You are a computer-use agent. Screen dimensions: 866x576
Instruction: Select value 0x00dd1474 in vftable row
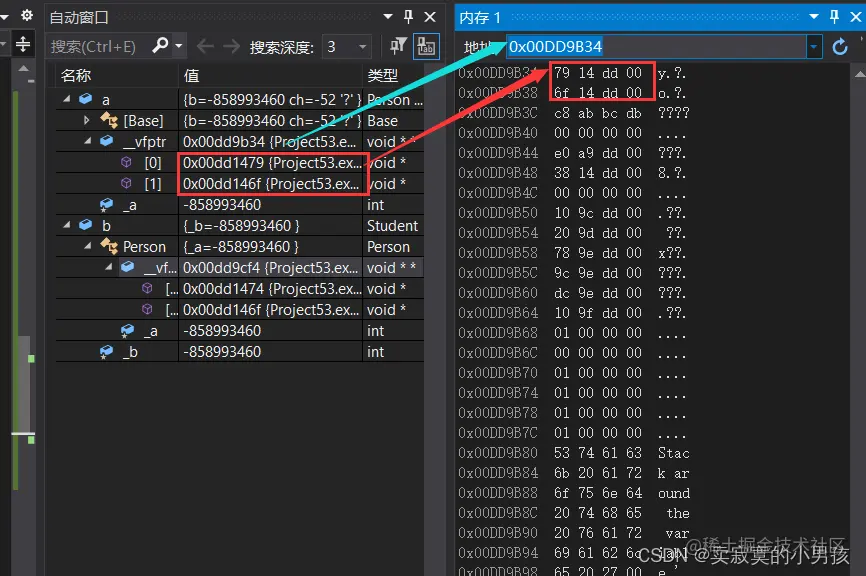[x=272, y=289]
